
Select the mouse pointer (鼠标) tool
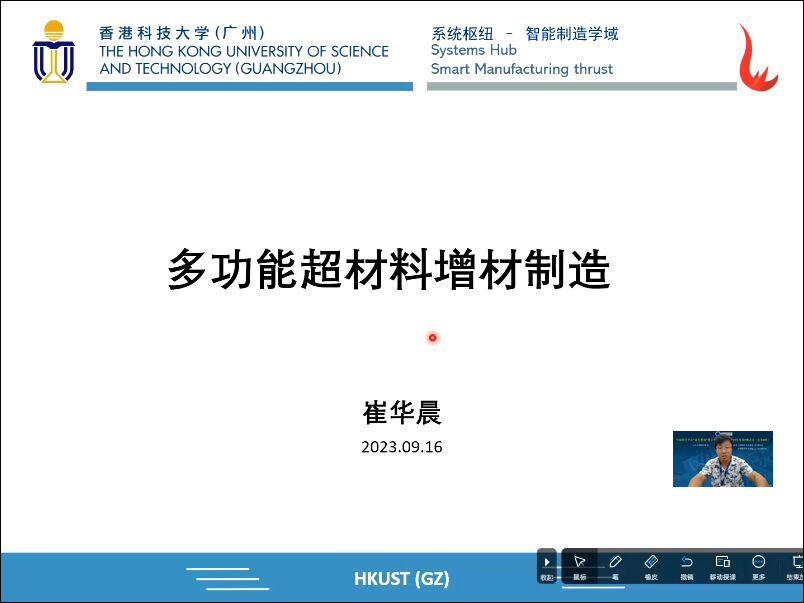click(x=579, y=564)
